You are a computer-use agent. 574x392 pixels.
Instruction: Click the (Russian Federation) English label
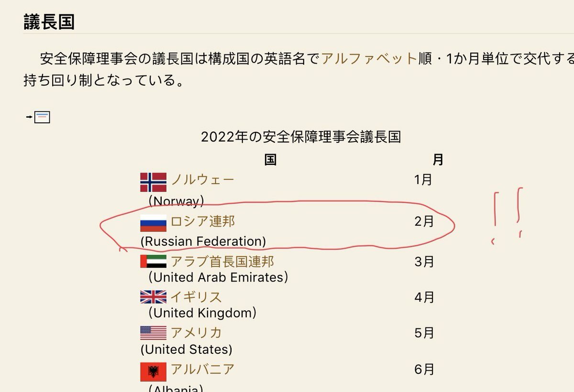pyautogui.click(x=203, y=241)
